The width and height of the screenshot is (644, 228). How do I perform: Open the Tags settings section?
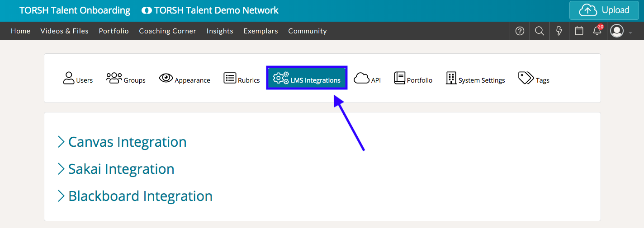534,79
